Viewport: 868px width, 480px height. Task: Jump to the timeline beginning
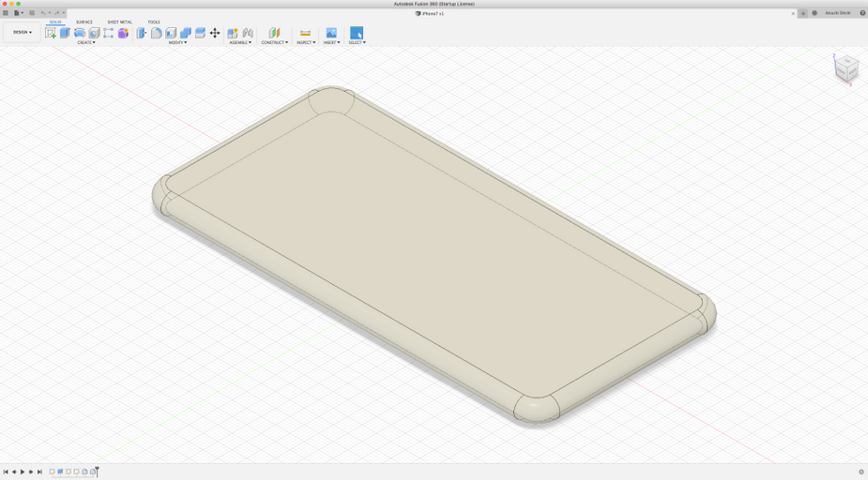tap(6, 472)
